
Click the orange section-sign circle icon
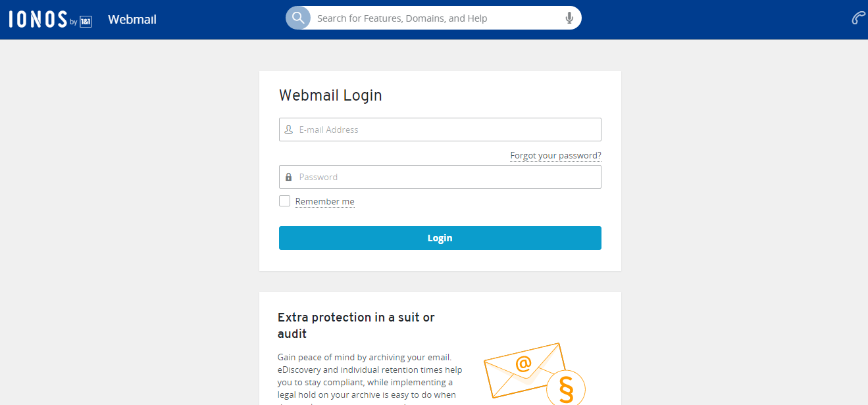[x=565, y=388]
